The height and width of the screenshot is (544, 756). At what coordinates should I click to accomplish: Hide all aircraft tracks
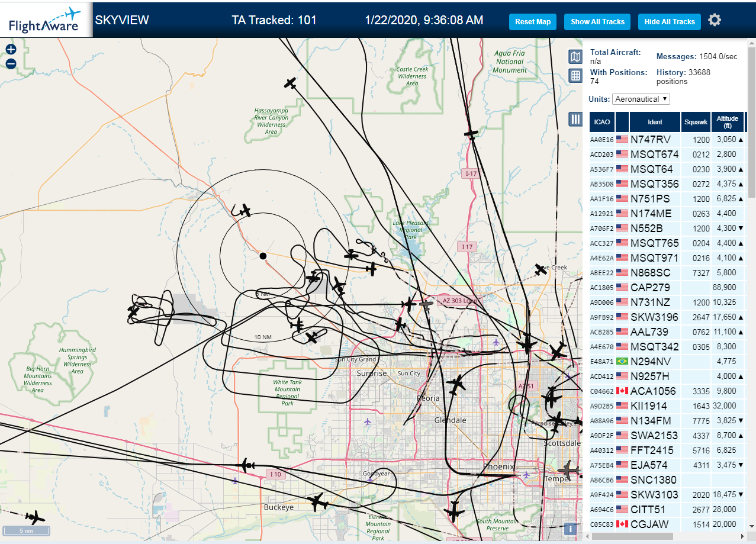pyautogui.click(x=670, y=21)
